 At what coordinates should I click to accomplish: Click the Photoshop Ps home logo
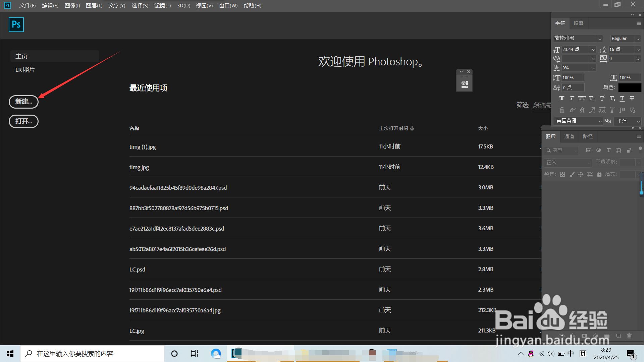[x=16, y=24]
